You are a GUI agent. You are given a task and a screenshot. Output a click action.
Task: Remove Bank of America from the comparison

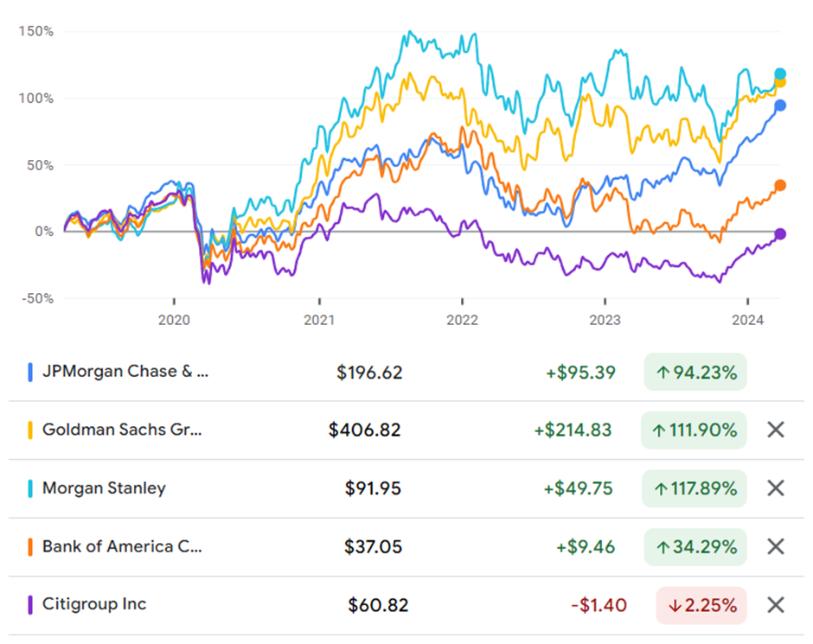[x=776, y=546]
